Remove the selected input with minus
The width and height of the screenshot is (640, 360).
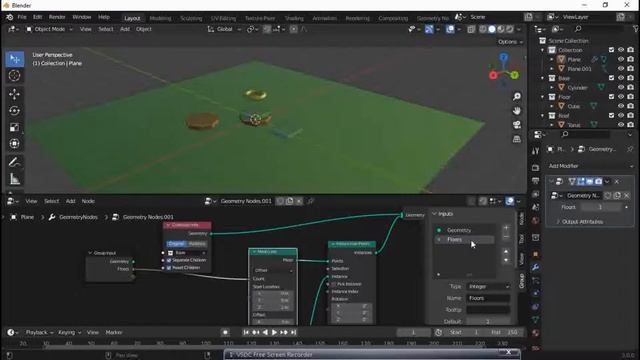(506, 237)
